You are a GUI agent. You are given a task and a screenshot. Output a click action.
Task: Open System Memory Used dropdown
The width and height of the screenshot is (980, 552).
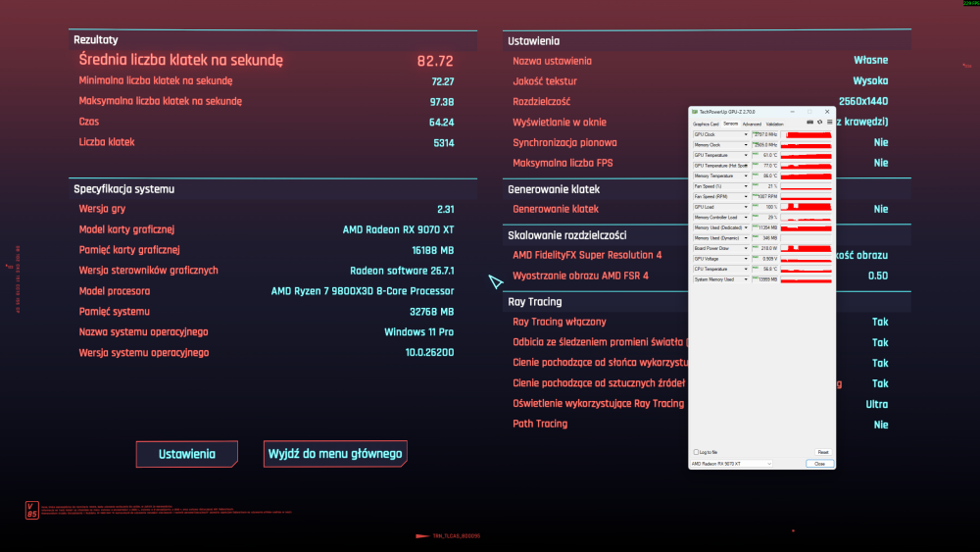(x=746, y=279)
